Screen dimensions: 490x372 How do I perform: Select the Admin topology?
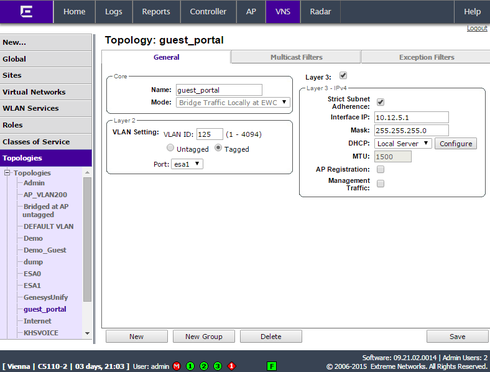(x=34, y=183)
